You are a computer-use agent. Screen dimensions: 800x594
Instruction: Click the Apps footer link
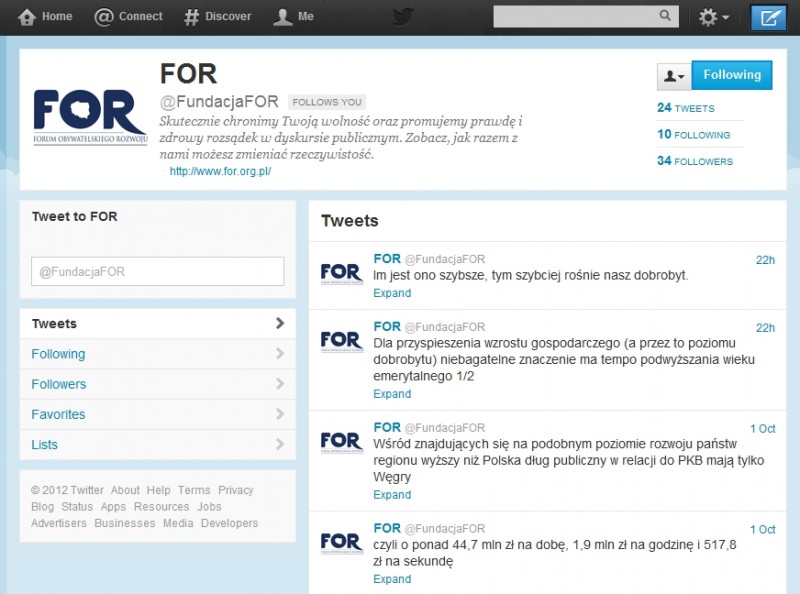click(x=113, y=507)
